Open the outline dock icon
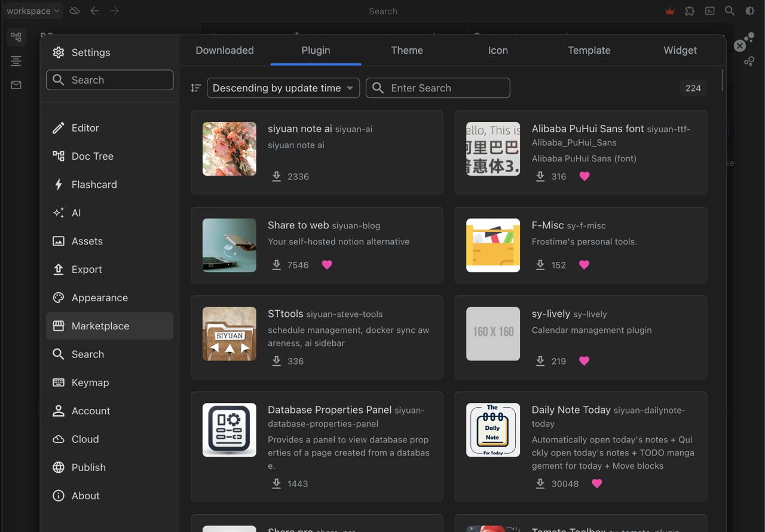 [16, 61]
